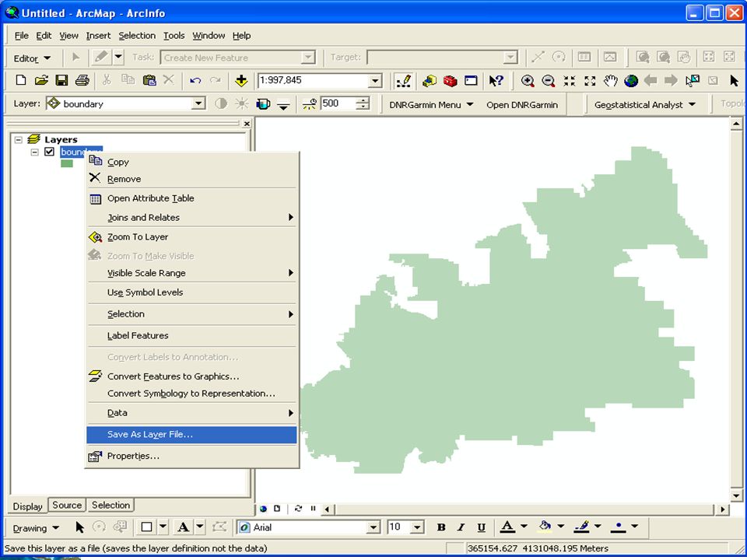Open the font color A picker
Screen dimensions: 747x560
(x=508, y=527)
